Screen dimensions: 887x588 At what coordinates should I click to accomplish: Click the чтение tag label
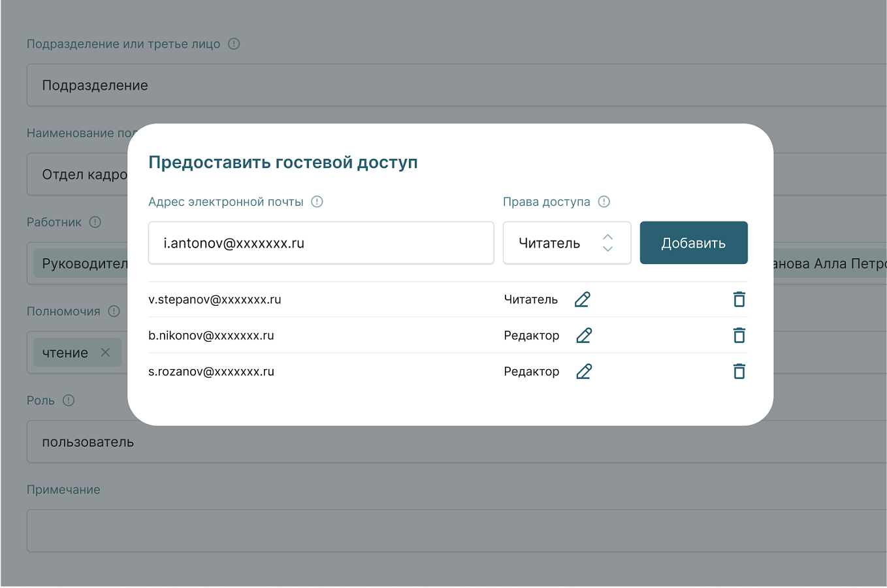[65, 353]
